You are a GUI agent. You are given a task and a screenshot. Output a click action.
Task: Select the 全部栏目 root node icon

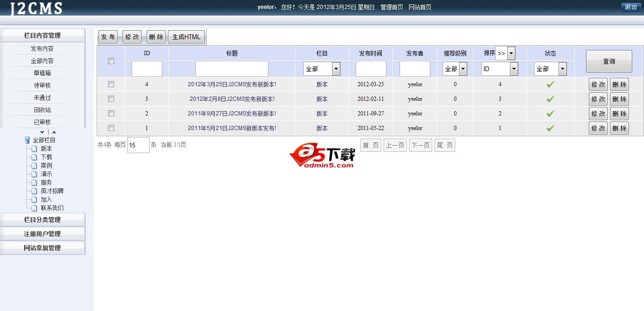(x=27, y=139)
